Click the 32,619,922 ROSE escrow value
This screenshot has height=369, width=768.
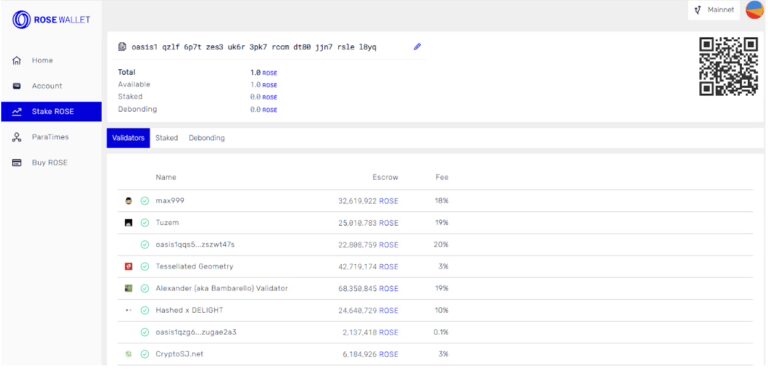pos(368,201)
